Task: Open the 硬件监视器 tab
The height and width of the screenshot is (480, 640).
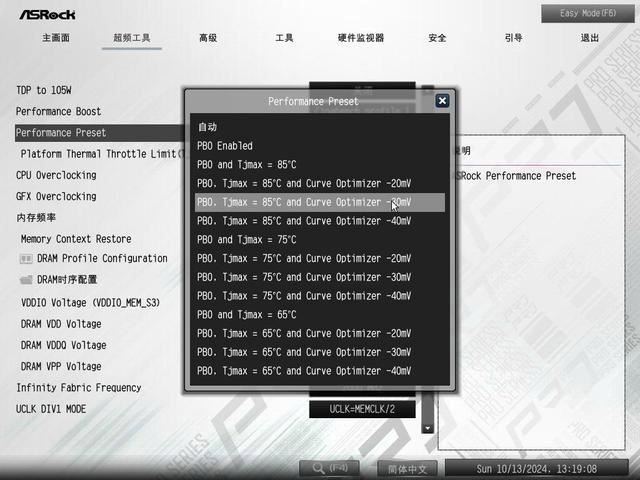Action: pos(361,38)
